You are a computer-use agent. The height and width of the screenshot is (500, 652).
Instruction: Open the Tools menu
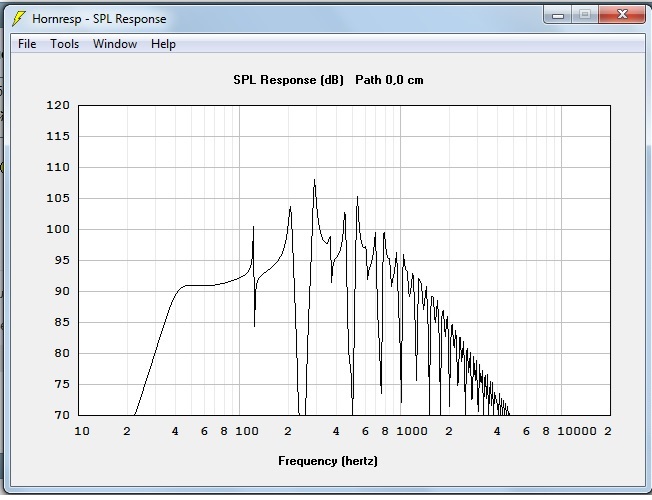tap(64, 44)
